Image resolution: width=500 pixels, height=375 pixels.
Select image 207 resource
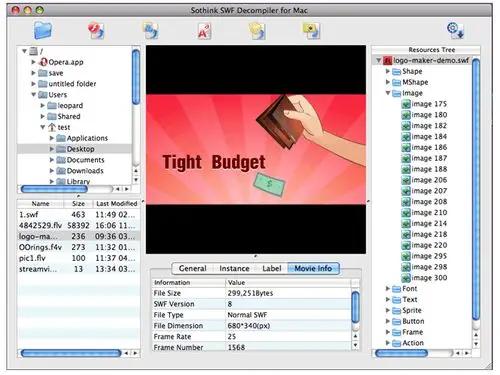[x=424, y=191]
